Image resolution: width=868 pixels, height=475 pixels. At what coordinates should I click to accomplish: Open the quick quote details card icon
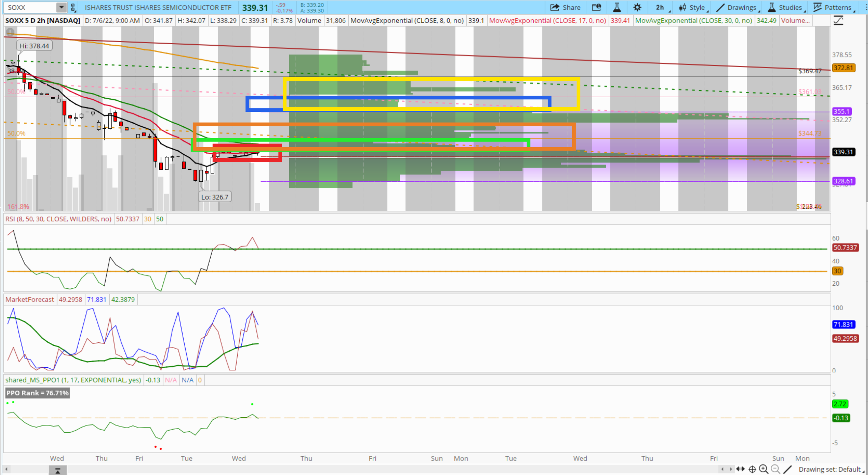click(596, 7)
